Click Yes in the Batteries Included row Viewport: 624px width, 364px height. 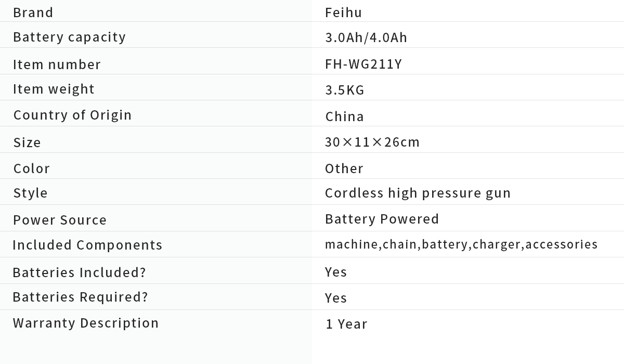(336, 272)
